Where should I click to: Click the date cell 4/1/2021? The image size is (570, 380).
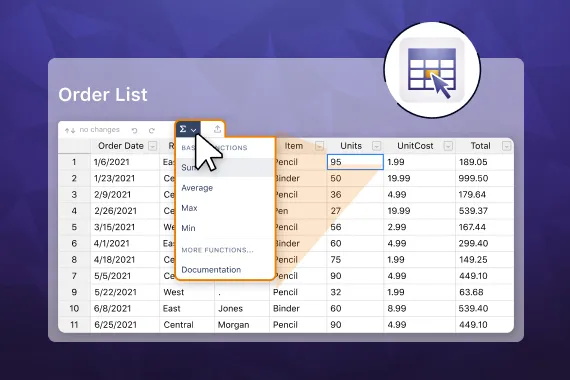(125, 243)
